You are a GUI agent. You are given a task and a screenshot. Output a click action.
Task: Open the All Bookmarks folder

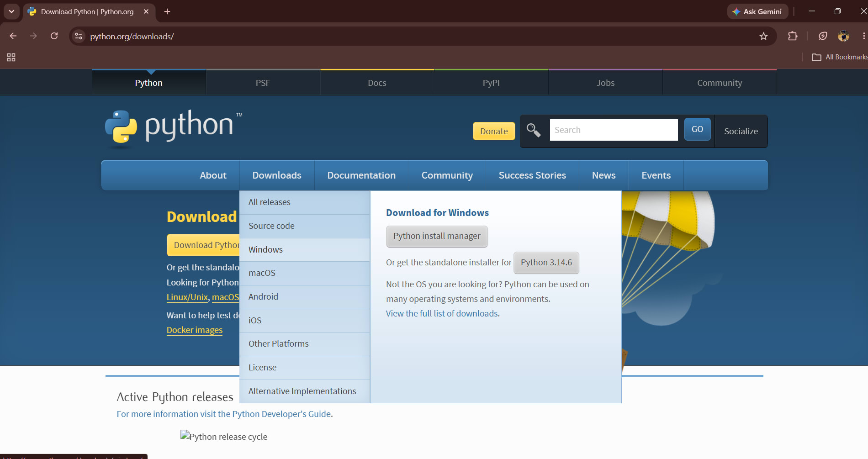tap(840, 57)
